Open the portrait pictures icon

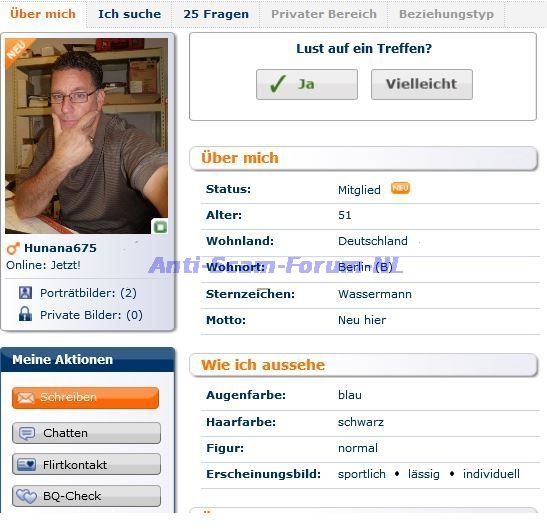pyautogui.click(x=25, y=293)
